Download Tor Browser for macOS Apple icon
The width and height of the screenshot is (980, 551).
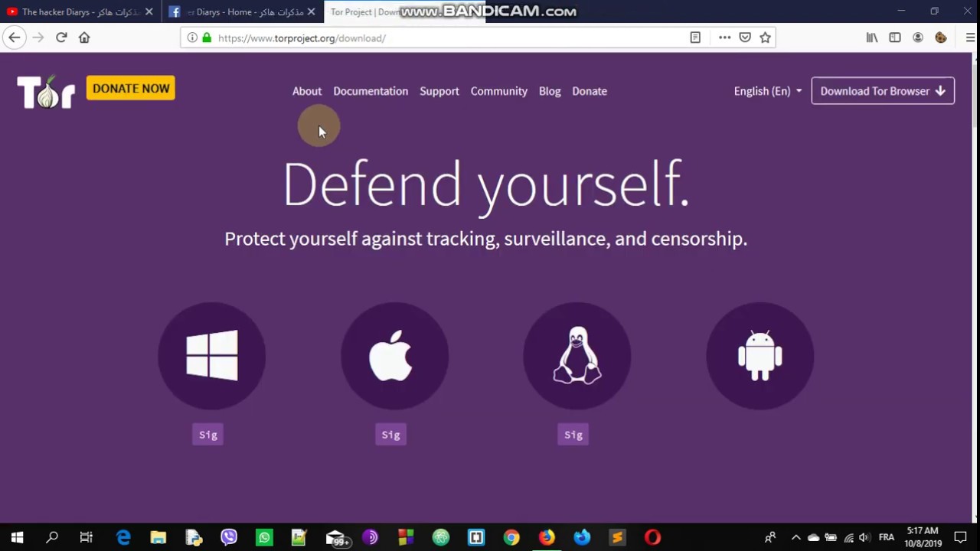394,356
